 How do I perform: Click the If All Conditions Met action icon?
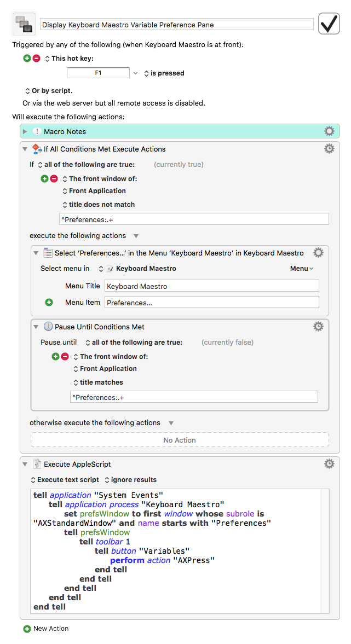[x=37, y=149]
